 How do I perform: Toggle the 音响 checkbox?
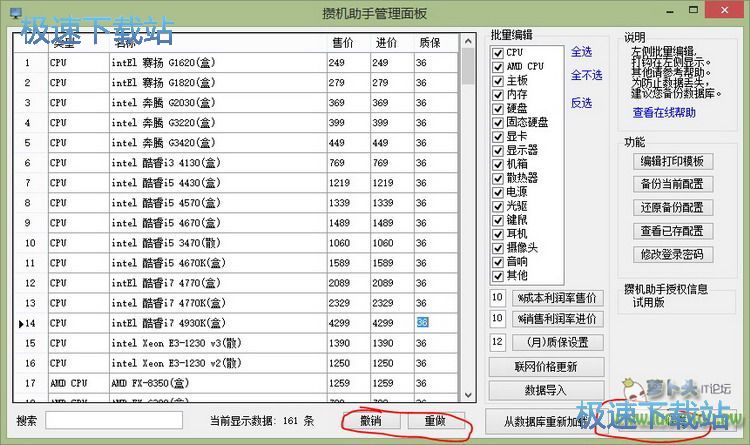pos(498,262)
